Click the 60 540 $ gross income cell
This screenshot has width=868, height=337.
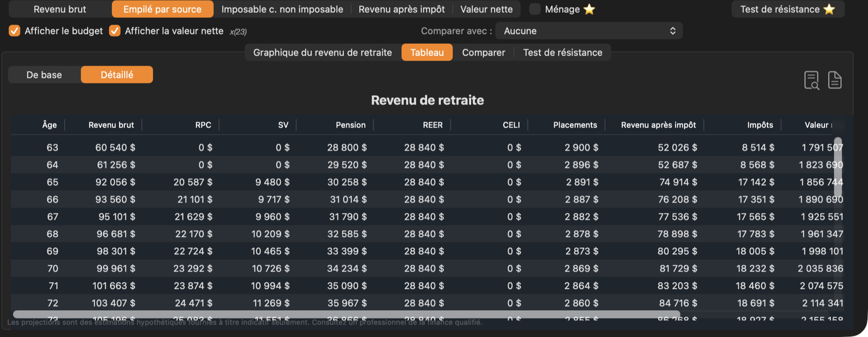(115, 147)
